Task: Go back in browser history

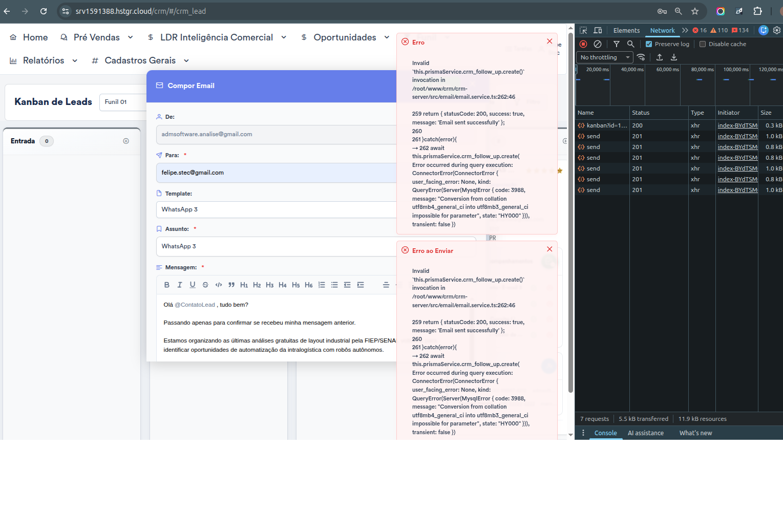Action: pyautogui.click(x=7, y=11)
